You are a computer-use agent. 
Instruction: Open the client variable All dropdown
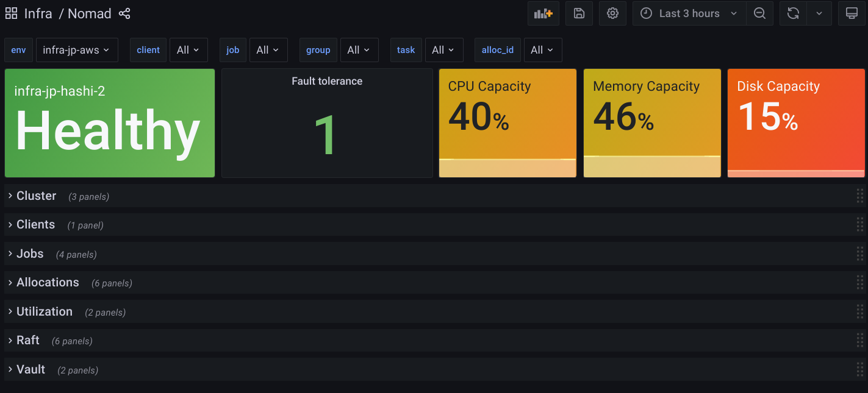[x=188, y=50]
